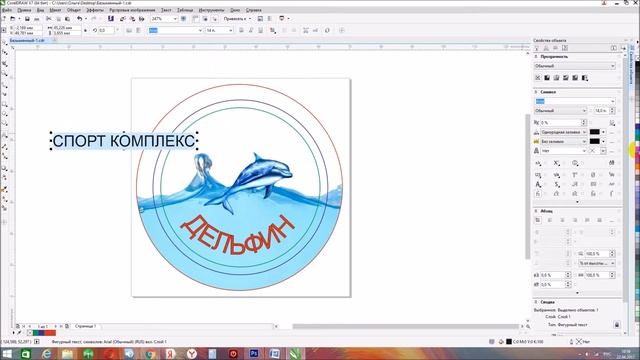Click the lock icon in the Summary section

(x=616, y=324)
